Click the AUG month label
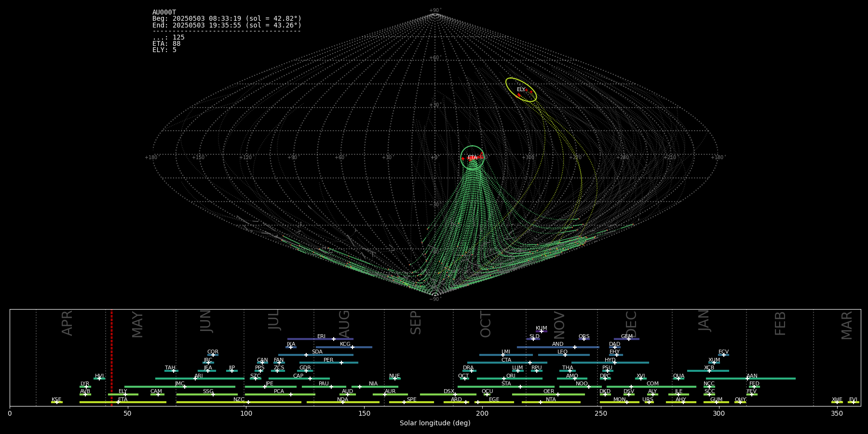This screenshot has height=434, width=868. pos(344,324)
